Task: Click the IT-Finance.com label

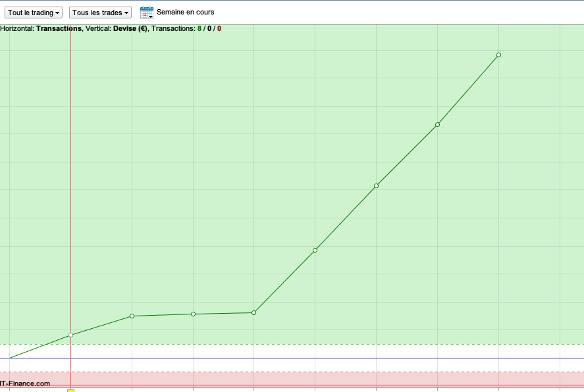Action: coord(25,383)
